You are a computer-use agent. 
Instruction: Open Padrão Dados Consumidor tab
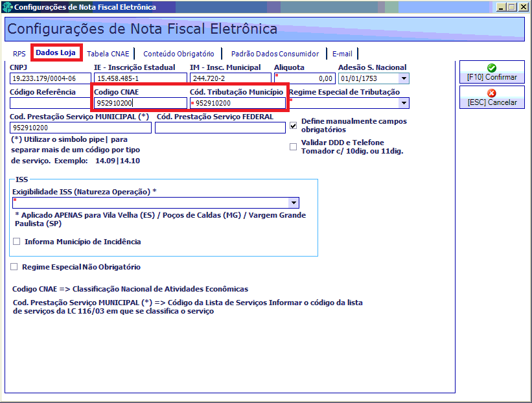pos(275,54)
